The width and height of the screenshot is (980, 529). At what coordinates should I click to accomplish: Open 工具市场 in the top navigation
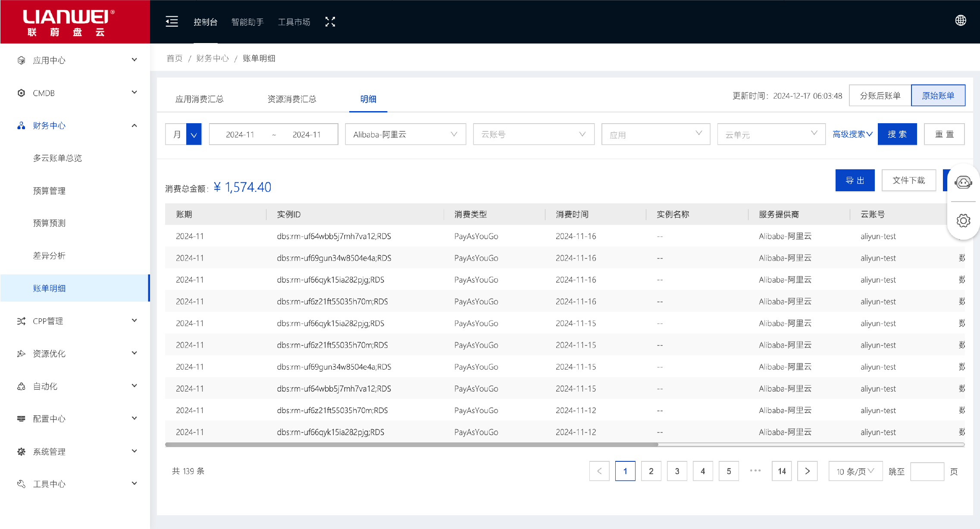tap(294, 22)
